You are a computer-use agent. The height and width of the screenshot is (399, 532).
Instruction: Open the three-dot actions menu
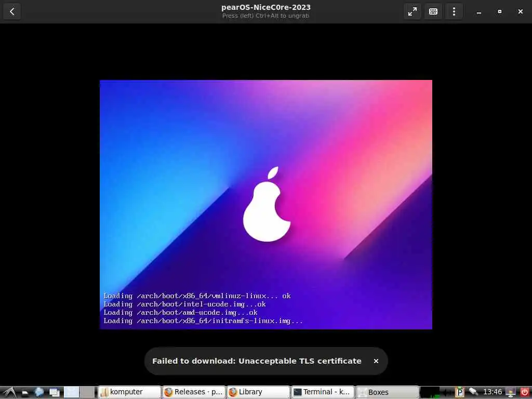coord(454,11)
